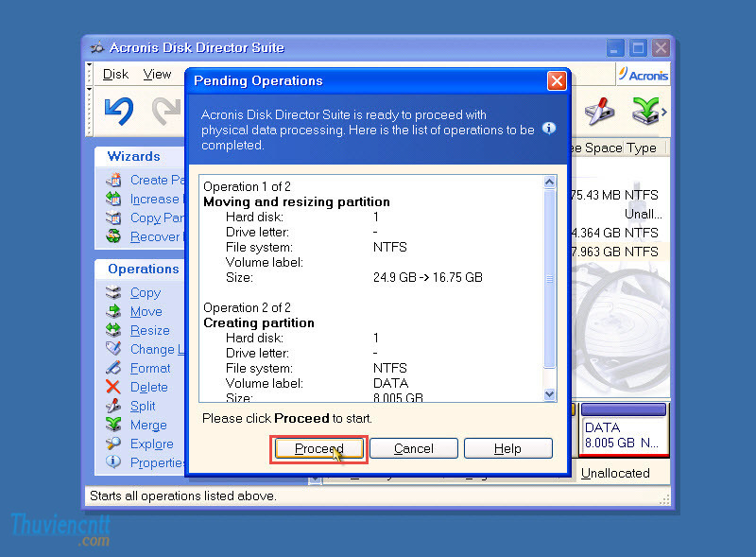This screenshot has width=756, height=557.
Task: Click the Proceed button
Action: point(318,449)
